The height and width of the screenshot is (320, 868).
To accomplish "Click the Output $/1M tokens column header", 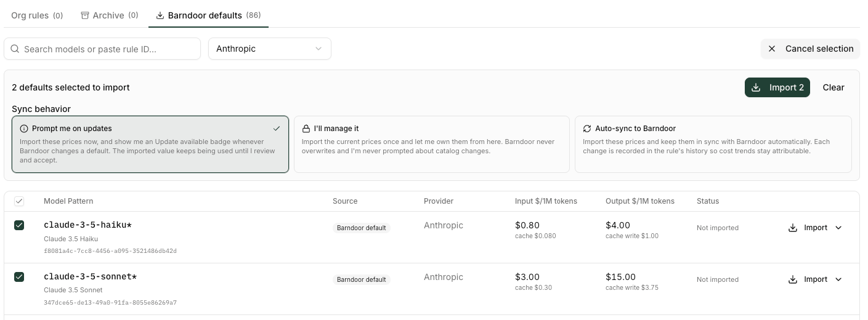I will (640, 201).
